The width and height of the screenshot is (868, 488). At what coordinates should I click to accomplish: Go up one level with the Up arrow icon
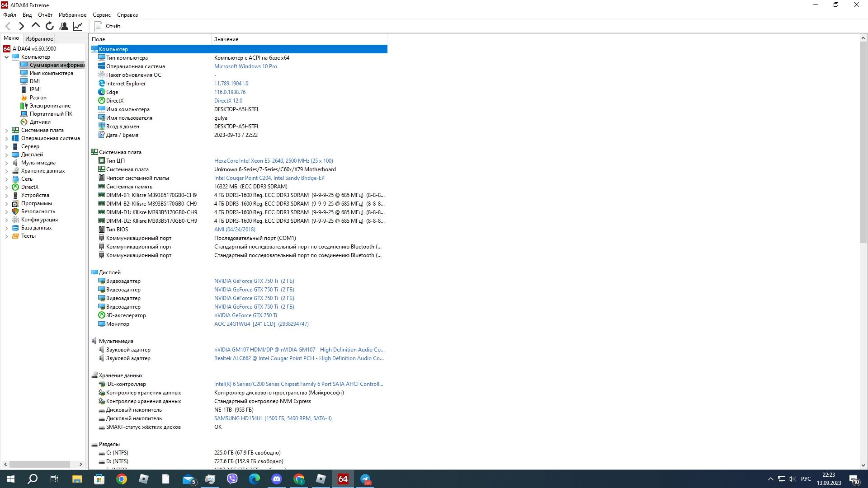coord(35,26)
